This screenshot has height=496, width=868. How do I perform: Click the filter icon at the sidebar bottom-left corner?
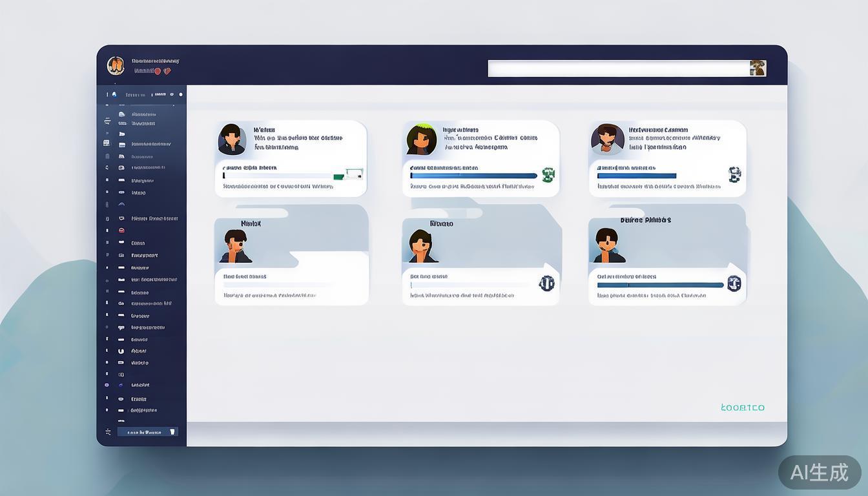tap(108, 431)
